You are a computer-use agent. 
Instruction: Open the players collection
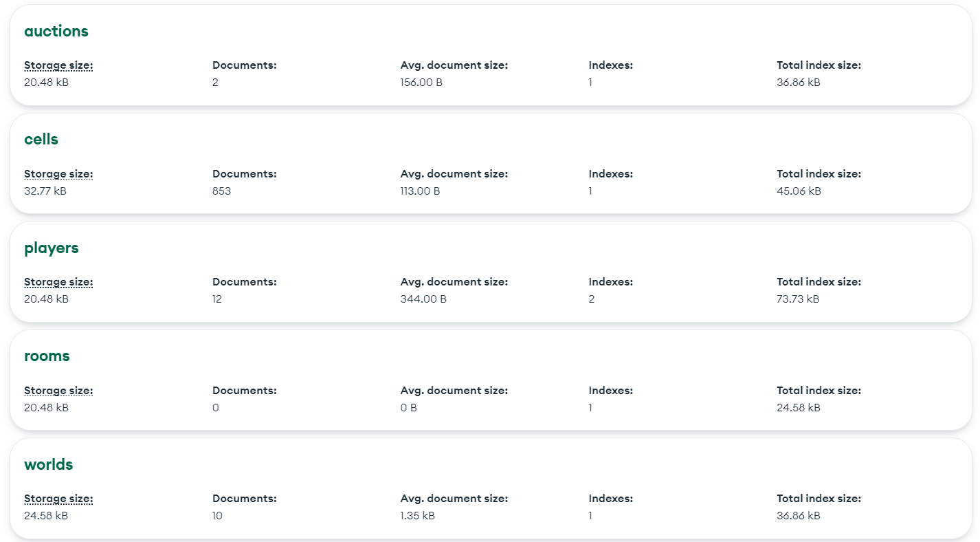click(x=52, y=248)
